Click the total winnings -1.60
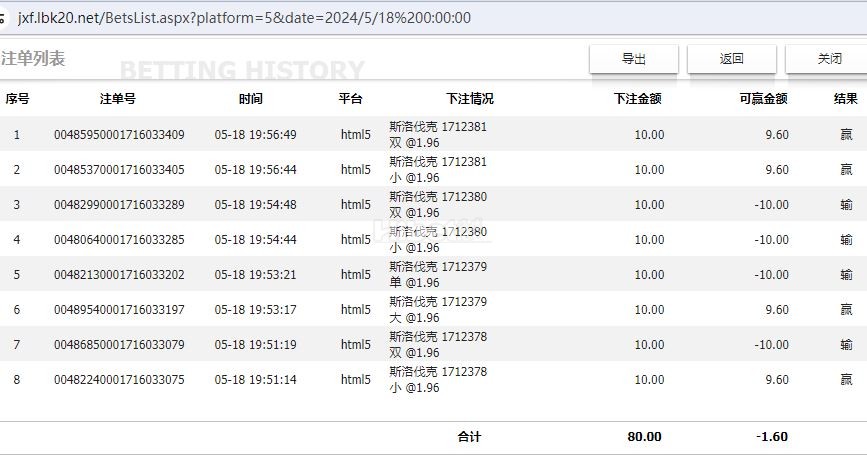This screenshot has height=460, width=867. coord(771,437)
